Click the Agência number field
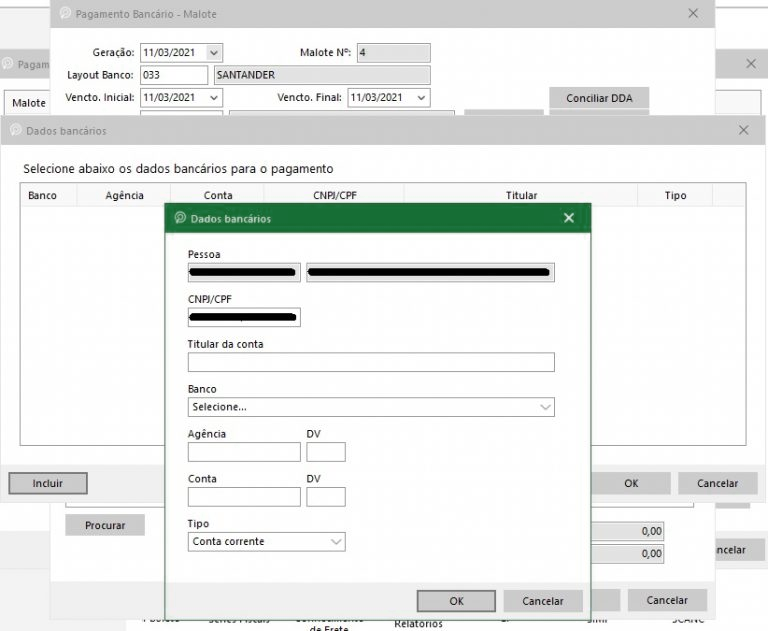Image resolution: width=768 pixels, height=631 pixels. [244, 452]
